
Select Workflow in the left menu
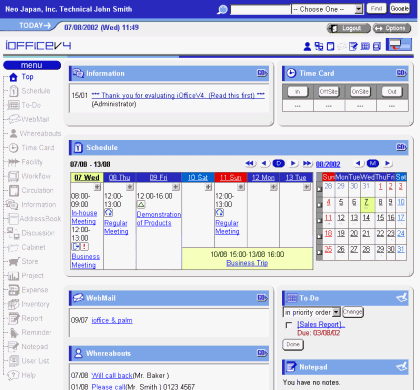tap(36, 176)
